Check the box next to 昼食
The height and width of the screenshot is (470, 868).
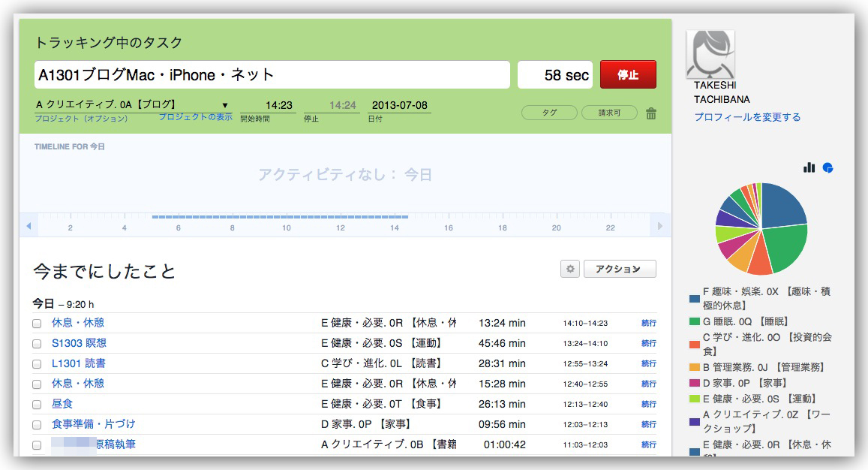(x=37, y=405)
